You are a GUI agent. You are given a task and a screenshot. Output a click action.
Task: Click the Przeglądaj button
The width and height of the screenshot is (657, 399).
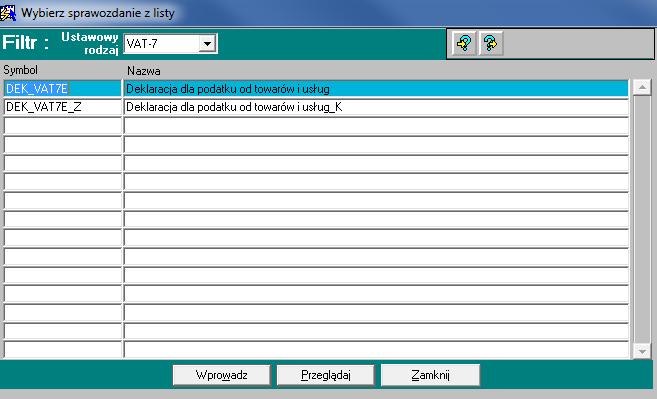click(326, 375)
